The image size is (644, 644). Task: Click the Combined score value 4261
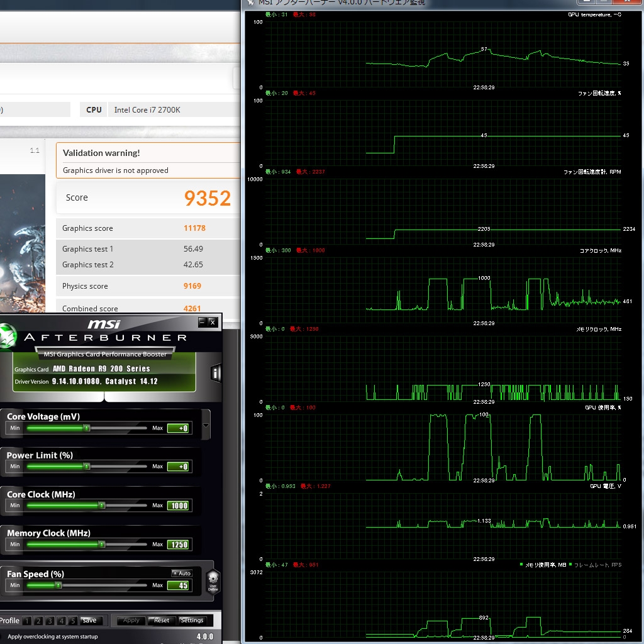coord(192,308)
